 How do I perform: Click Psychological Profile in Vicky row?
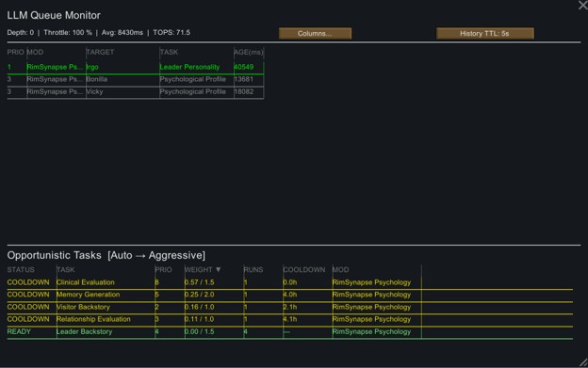[193, 91]
